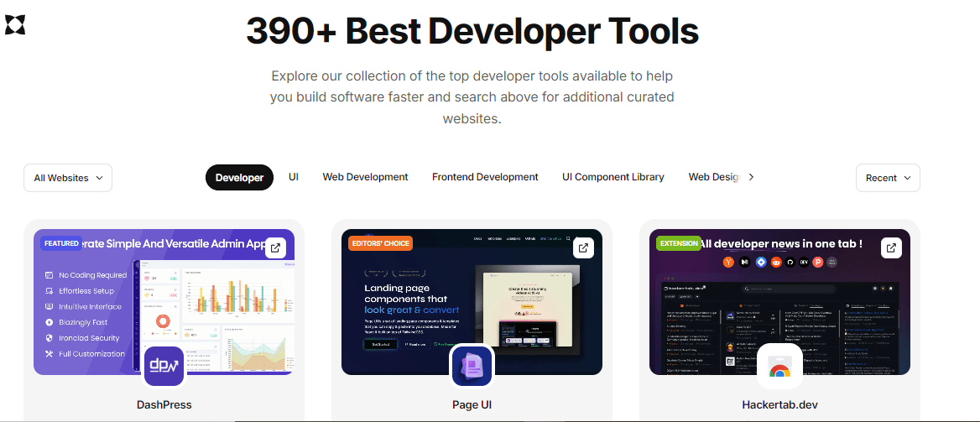980x422 pixels.
Task: Click the DashPress logo icon
Action: click(164, 367)
